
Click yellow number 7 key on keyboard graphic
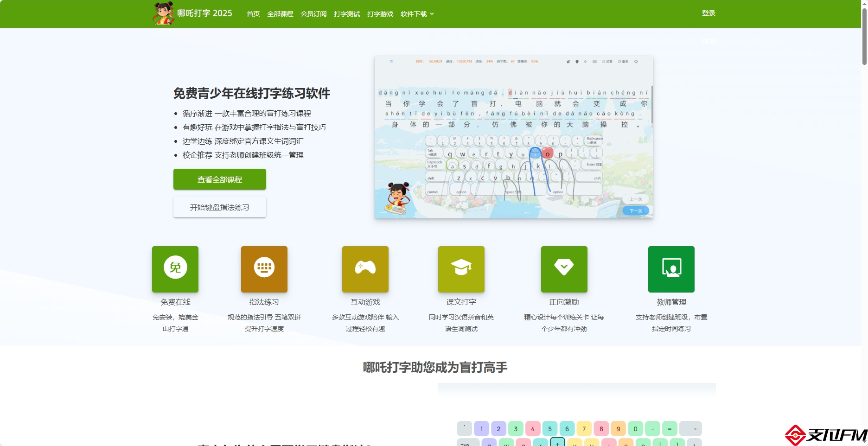[x=584, y=428]
